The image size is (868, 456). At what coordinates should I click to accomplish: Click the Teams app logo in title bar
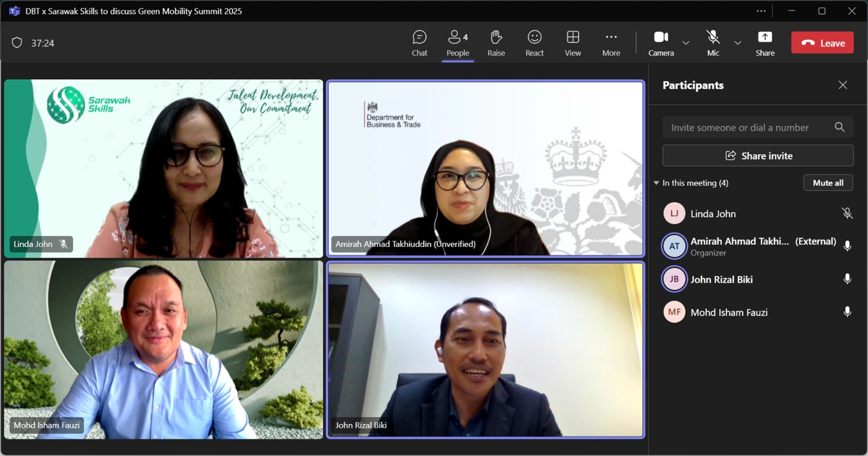coord(15,11)
